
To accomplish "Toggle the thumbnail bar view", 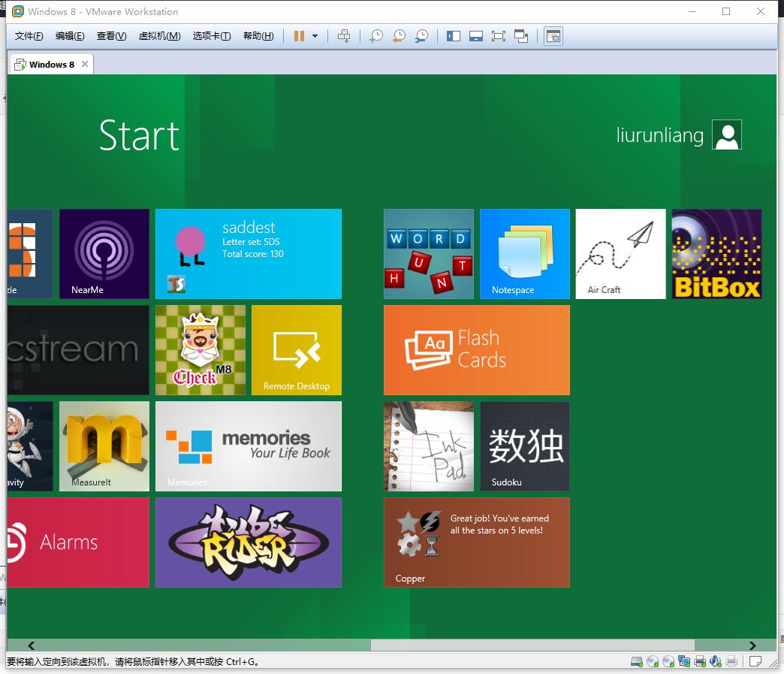I will pyautogui.click(x=476, y=36).
